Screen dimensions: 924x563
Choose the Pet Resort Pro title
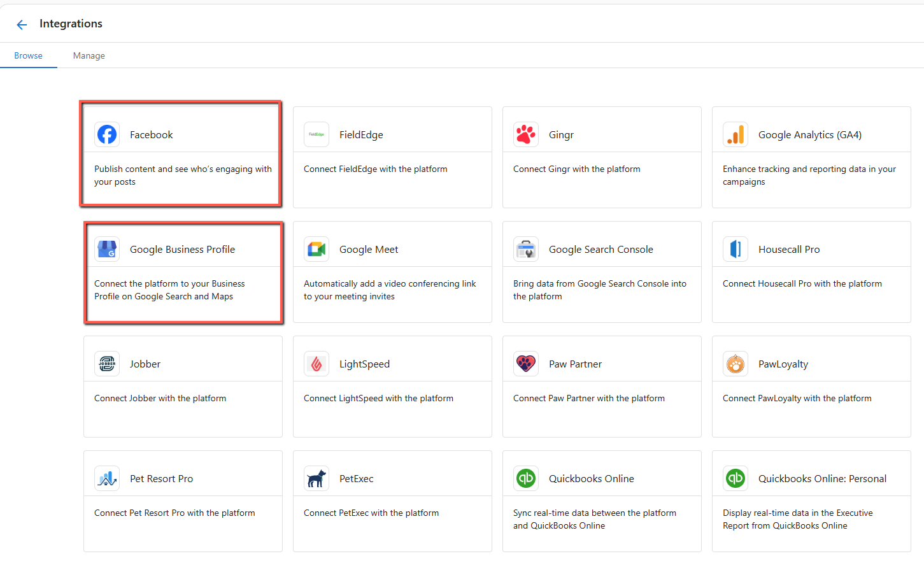click(161, 478)
